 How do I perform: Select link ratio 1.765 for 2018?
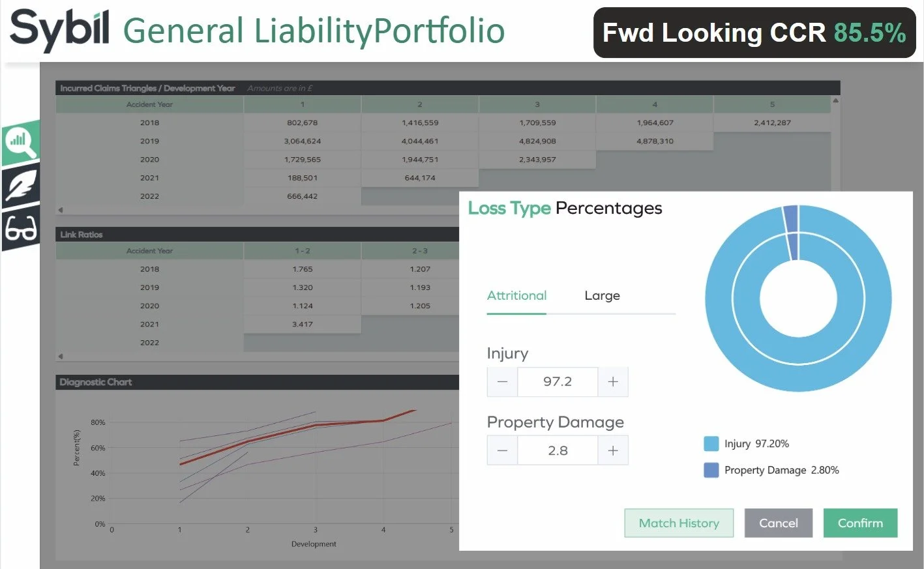point(303,269)
